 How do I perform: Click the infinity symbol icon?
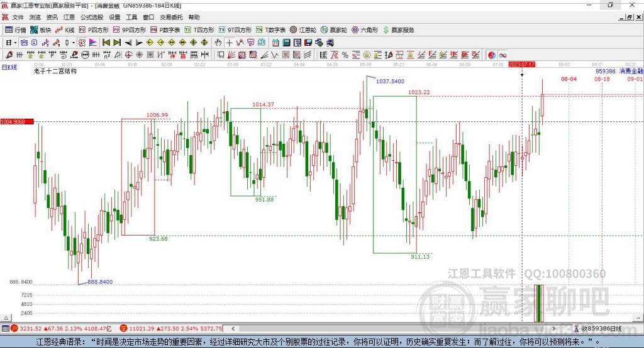coord(502,55)
